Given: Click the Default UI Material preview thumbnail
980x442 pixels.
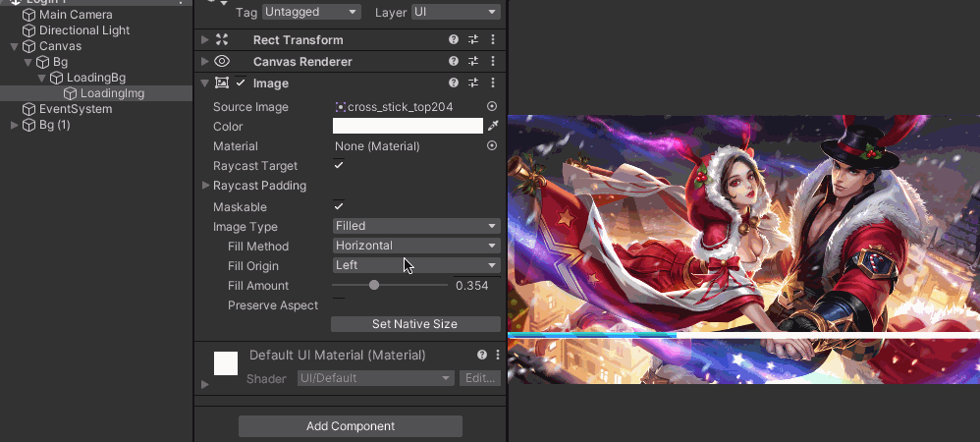Looking at the screenshot, I should 226,363.
